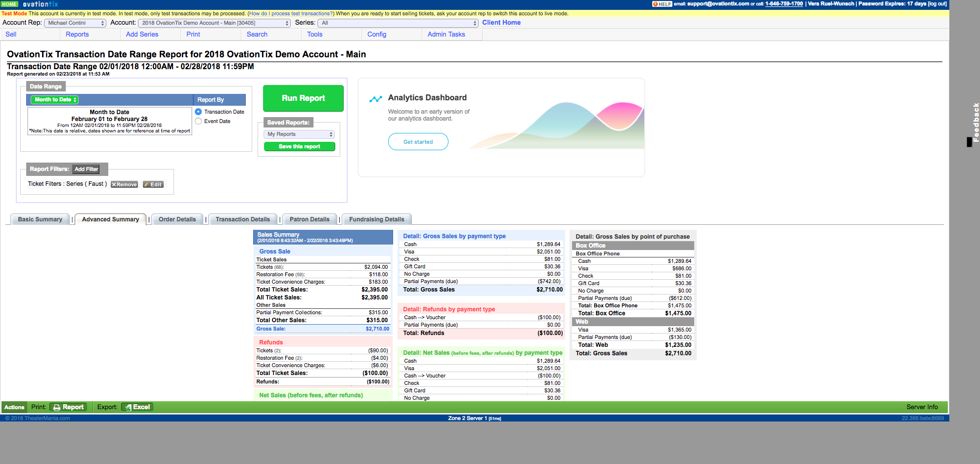Switch to the Patron Details tab
This screenshot has height=464, width=980.
[310, 219]
